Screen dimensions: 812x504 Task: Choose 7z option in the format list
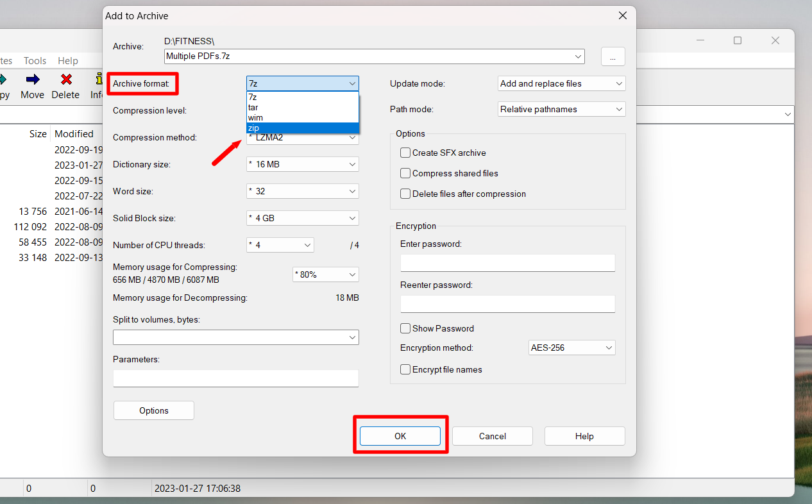pyautogui.click(x=303, y=97)
